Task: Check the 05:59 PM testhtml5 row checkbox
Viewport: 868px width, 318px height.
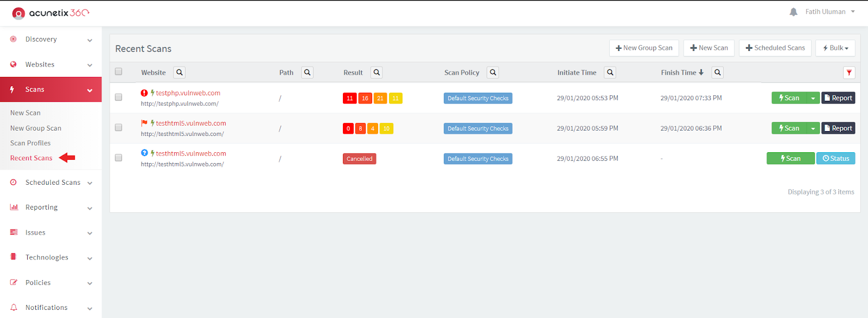Action: tap(118, 128)
